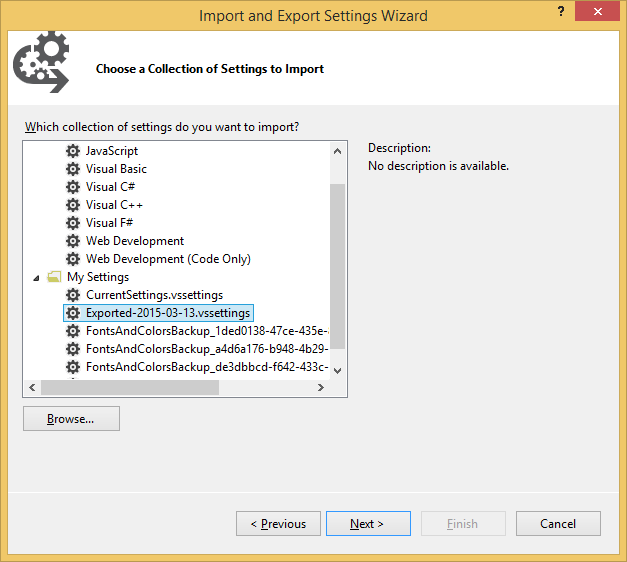The image size is (627, 562).
Task: Select Web Development (Code Only) settings
Action: pyautogui.click(x=167, y=259)
